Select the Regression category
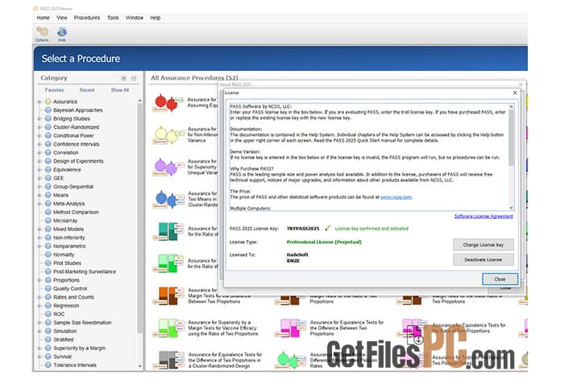Screen dimensions: 564x392 [66, 305]
